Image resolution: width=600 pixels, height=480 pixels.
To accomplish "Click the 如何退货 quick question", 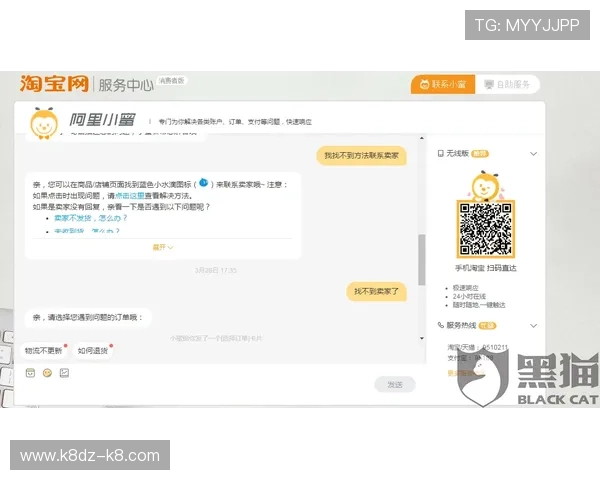I will [x=93, y=351].
